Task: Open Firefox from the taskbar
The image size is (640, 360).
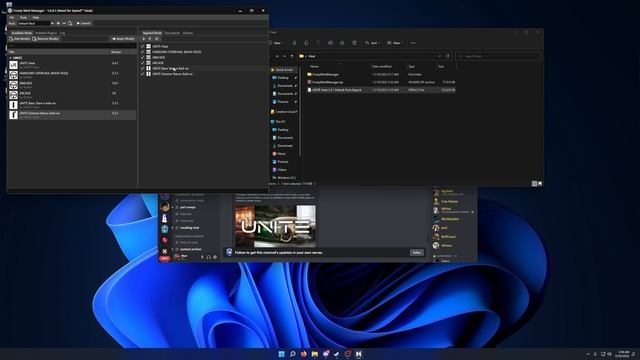Action: (x=303, y=354)
